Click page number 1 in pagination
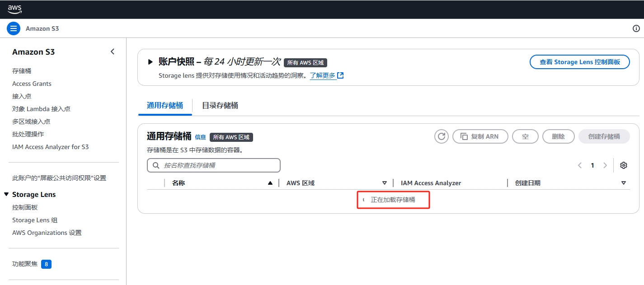 coord(592,165)
